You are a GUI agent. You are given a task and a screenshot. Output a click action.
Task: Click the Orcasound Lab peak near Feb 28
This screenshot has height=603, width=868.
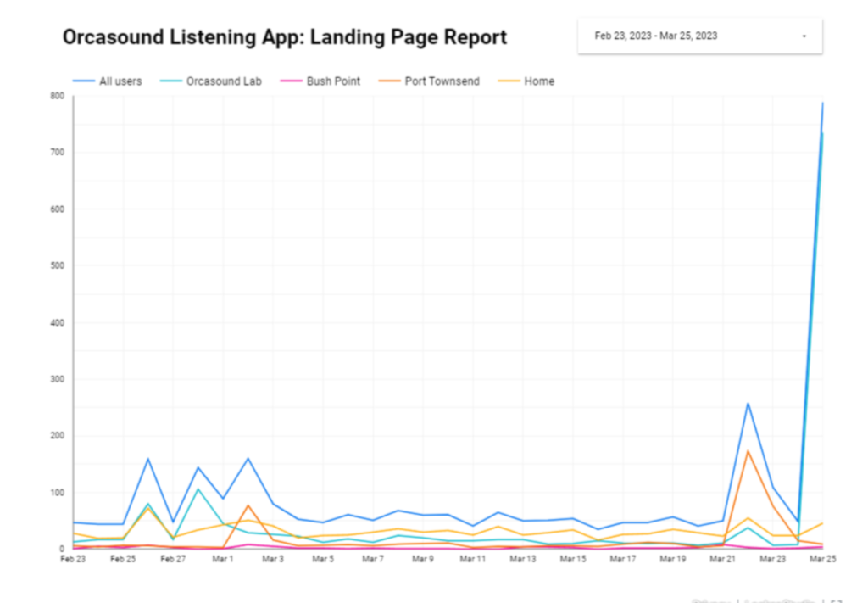pyautogui.click(x=198, y=489)
